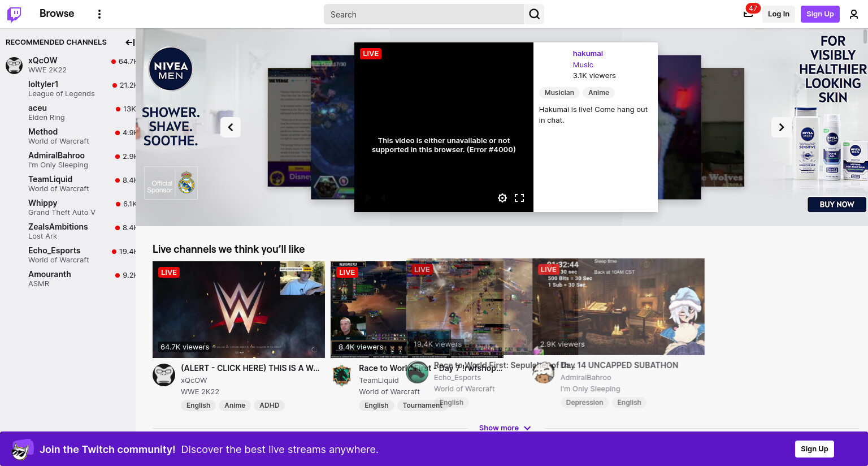Click inside the Search field
The height and width of the screenshot is (466, 868).
424,14
